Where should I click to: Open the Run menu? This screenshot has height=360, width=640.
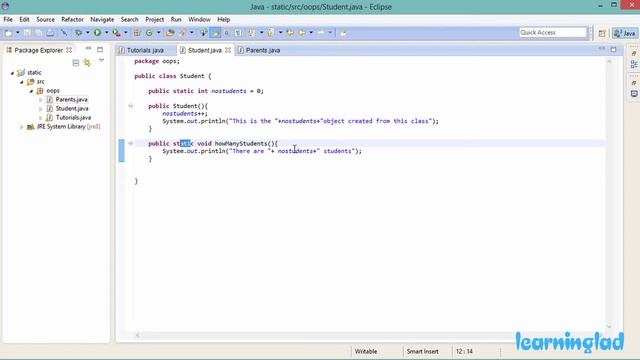[x=176, y=19]
